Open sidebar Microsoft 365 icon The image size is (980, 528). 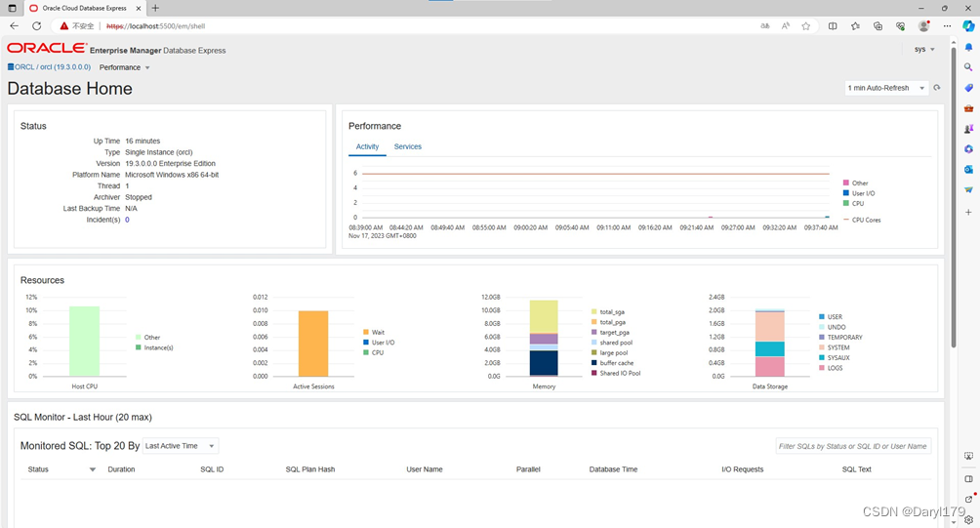click(968, 149)
